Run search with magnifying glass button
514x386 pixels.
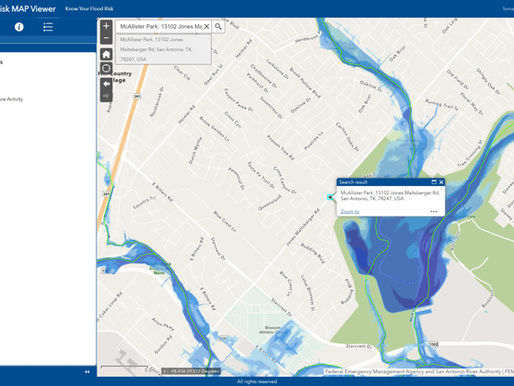(218, 26)
